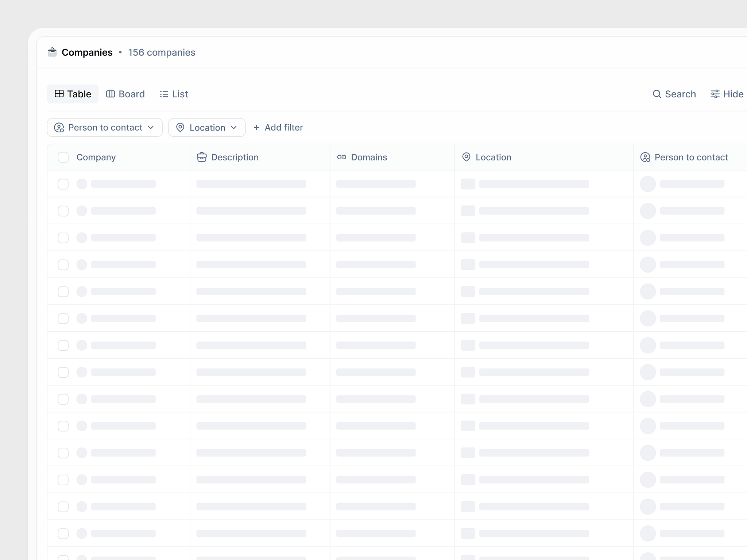Switch to the List tab
This screenshot has width=747, height=560.
point(174,94)
